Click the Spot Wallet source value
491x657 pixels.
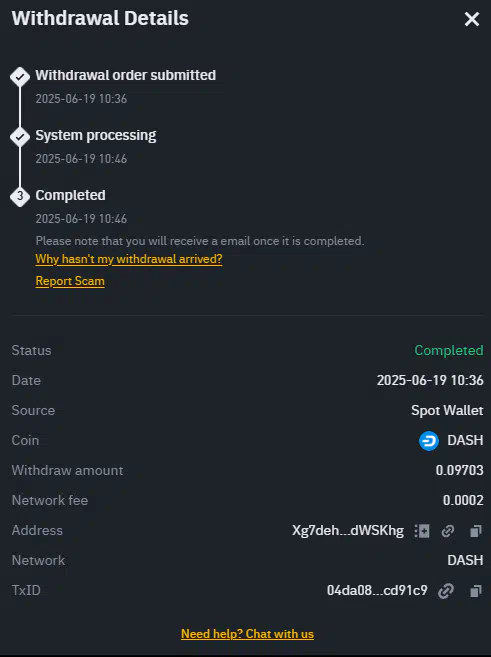(x=447, y=410)
